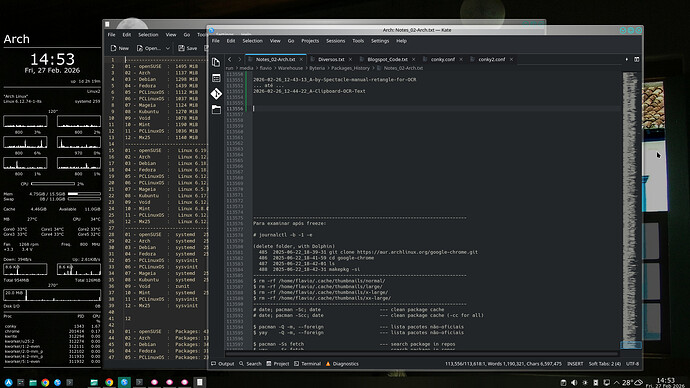This screenshot has width=690, height=388.
Task: Expand the Byteria breadcrumb folder
Action: pos(317,68)
